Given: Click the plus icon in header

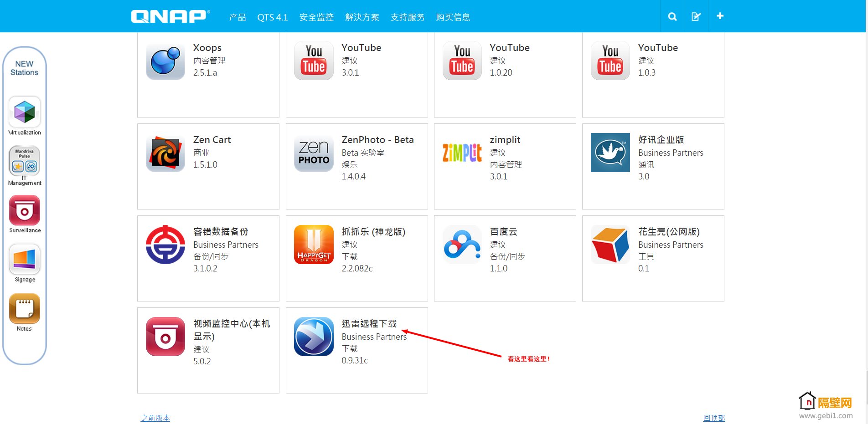Looking at the screenshot, I should coord(720,16).
